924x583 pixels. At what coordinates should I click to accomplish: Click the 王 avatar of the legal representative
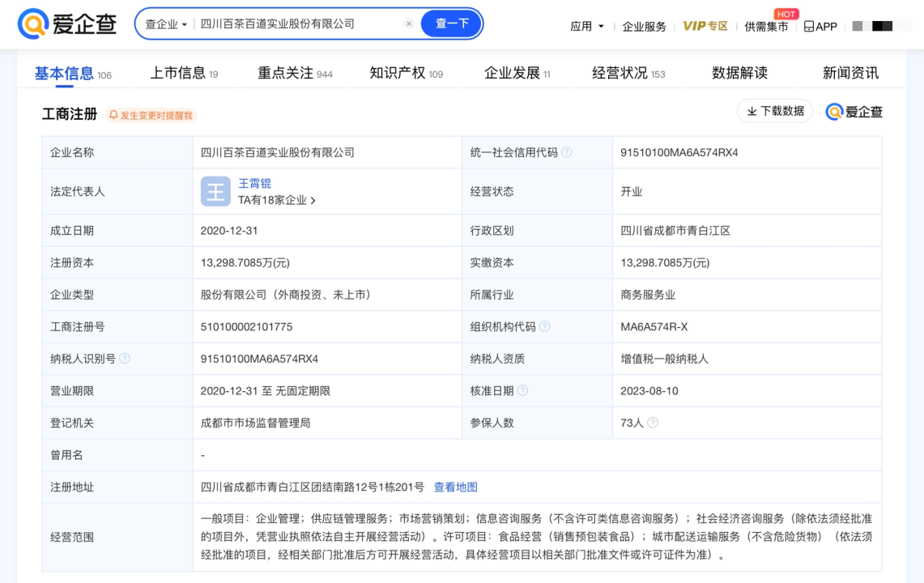click(x=215, y=192)
